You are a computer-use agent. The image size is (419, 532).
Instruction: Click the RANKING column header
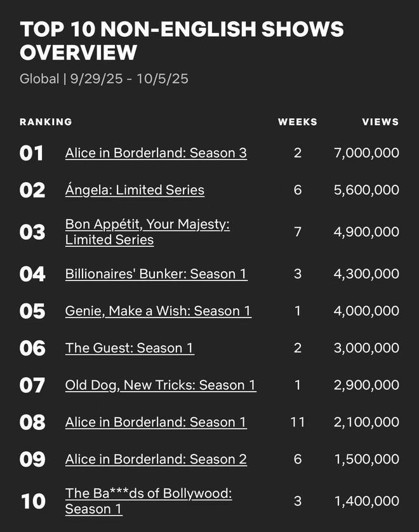pyautogui.click(x=46, y=122)
